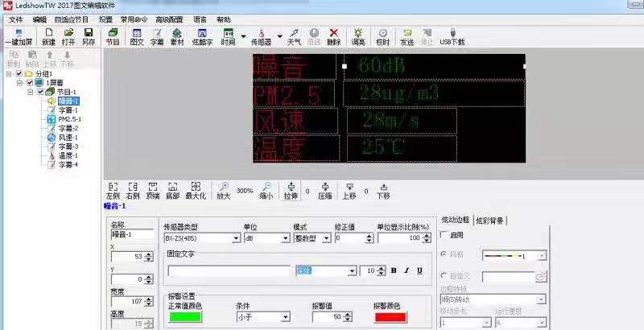Toggle the 分组1 group checkbox
This screenshot has width=644, height=330.
(x=19, y=74)
